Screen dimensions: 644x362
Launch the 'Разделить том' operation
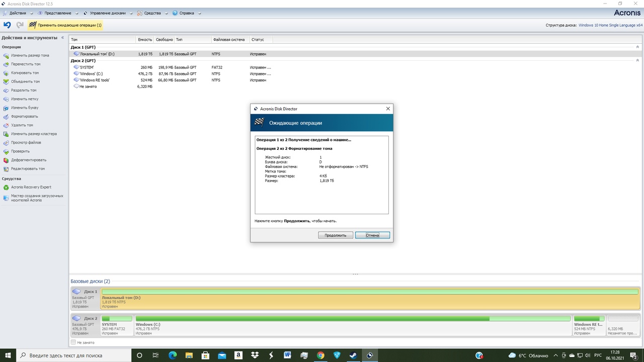click(24, 90)
